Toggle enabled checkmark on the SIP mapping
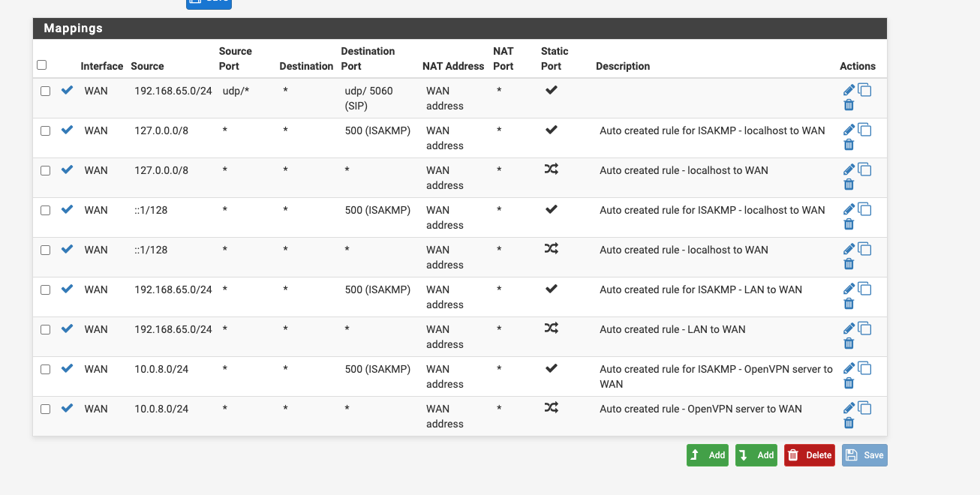The image size is (980, 495). tap(67, 90)
